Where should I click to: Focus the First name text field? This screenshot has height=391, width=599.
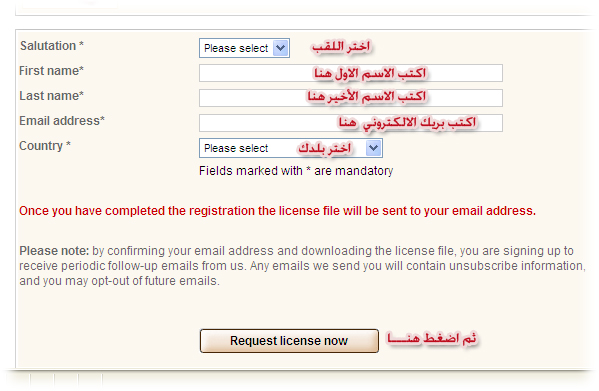[x=351, y=73]
